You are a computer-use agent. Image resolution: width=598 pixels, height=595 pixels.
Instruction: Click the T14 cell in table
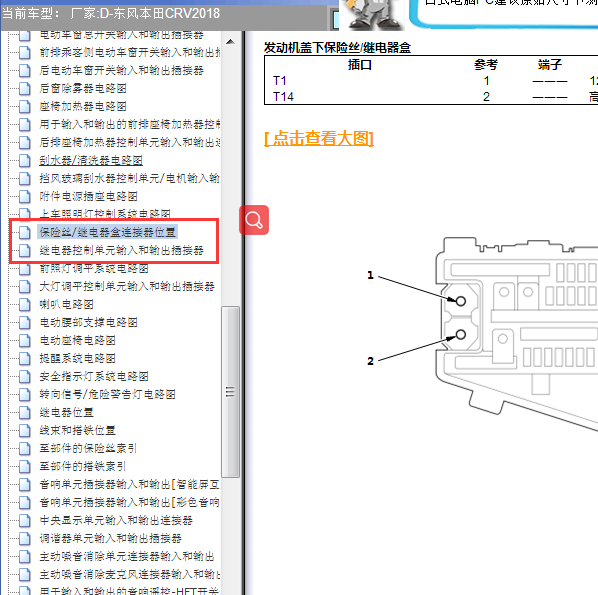[x=283, y=97]
